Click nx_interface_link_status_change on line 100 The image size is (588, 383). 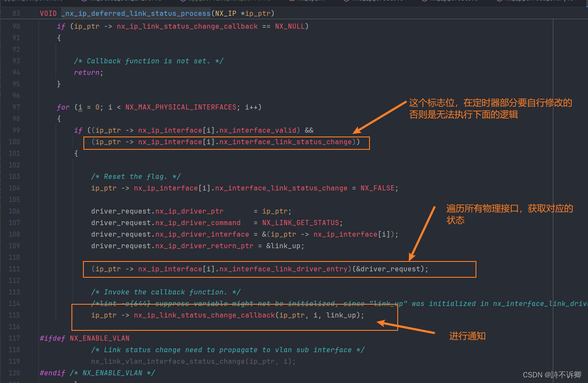coord(286,142)
